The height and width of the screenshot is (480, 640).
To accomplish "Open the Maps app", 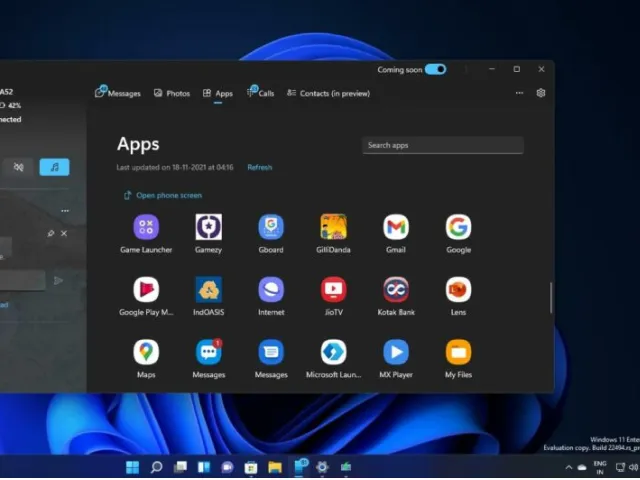I will (146, 352).
